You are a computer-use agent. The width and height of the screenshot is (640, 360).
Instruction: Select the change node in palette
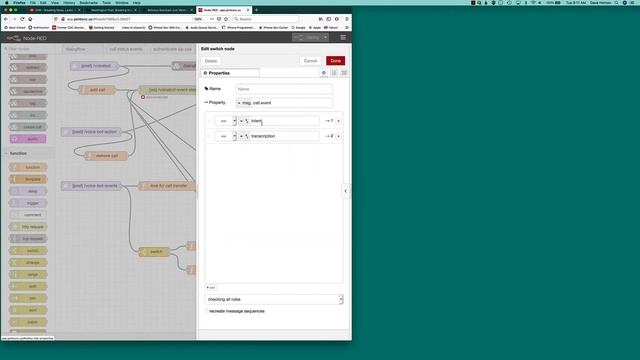coord(28,262)
